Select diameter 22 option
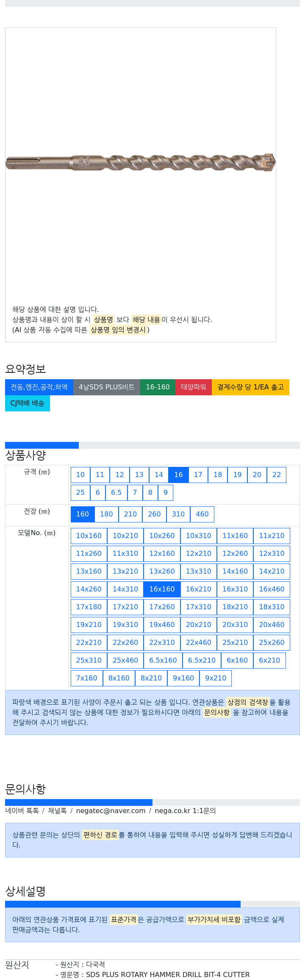The image size is (305, 980). 277,475
